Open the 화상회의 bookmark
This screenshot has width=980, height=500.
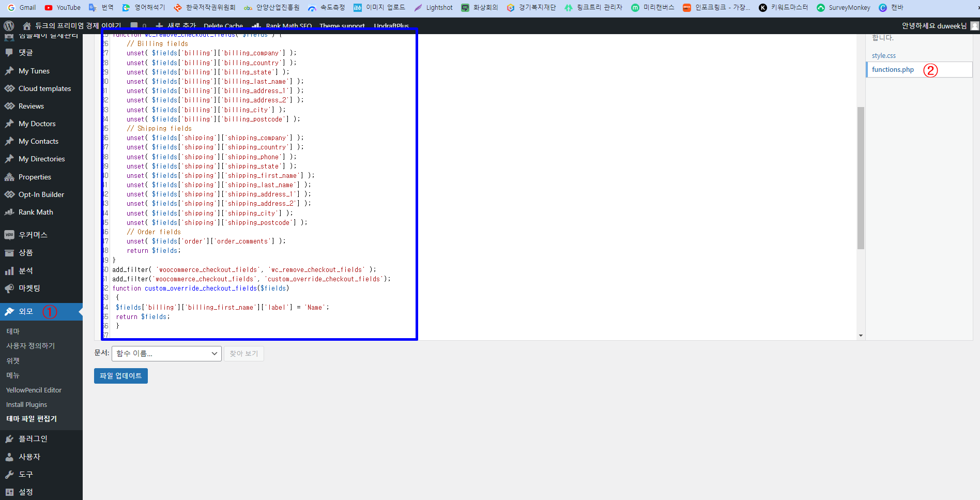[480, 7]
